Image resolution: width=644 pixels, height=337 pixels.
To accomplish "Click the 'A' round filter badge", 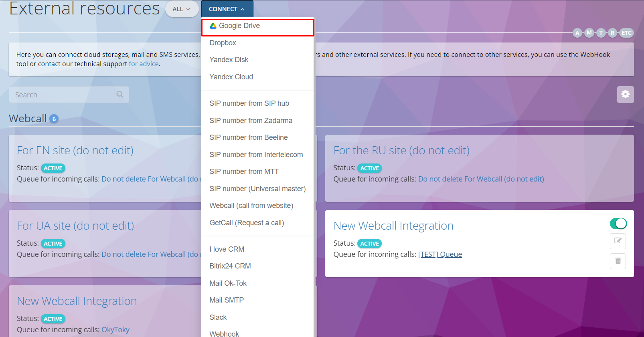I will (577, 33).
